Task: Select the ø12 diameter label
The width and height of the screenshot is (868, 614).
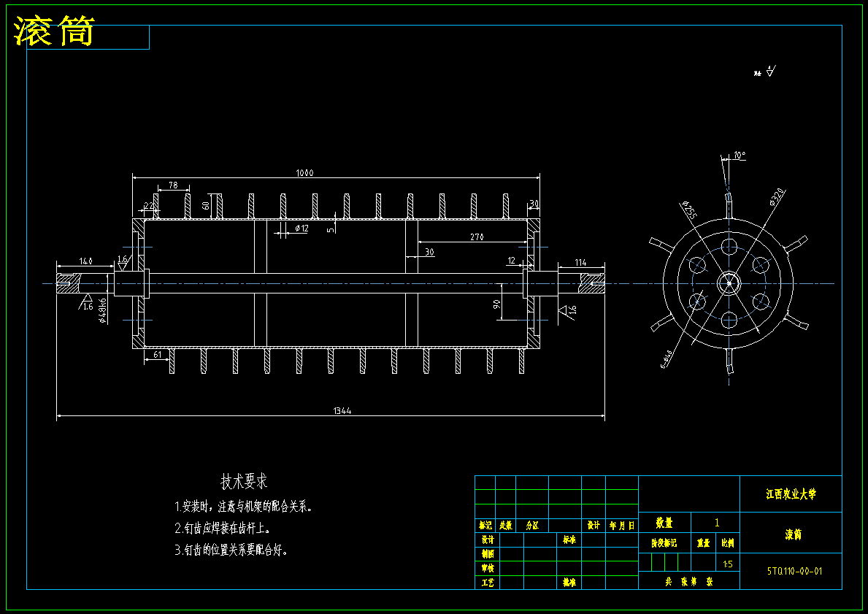Action: coord(302,228)
